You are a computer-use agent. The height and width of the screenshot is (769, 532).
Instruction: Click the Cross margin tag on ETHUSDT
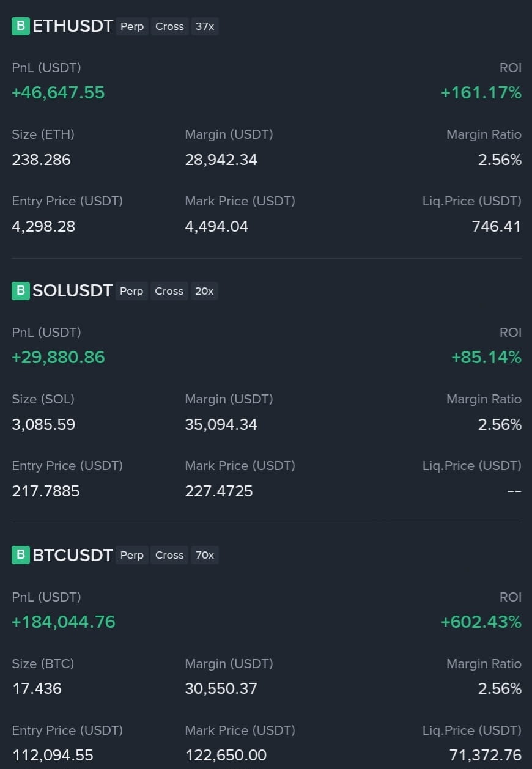click(169, 26)
